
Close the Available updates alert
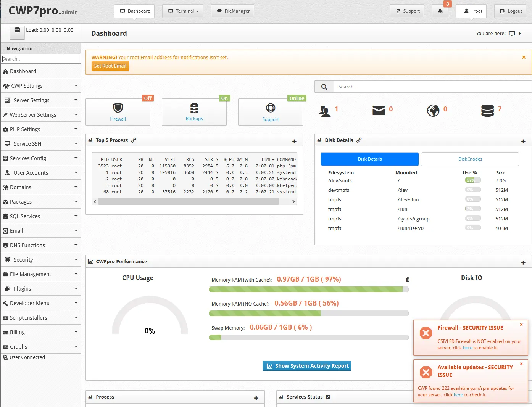click(521, 364)
